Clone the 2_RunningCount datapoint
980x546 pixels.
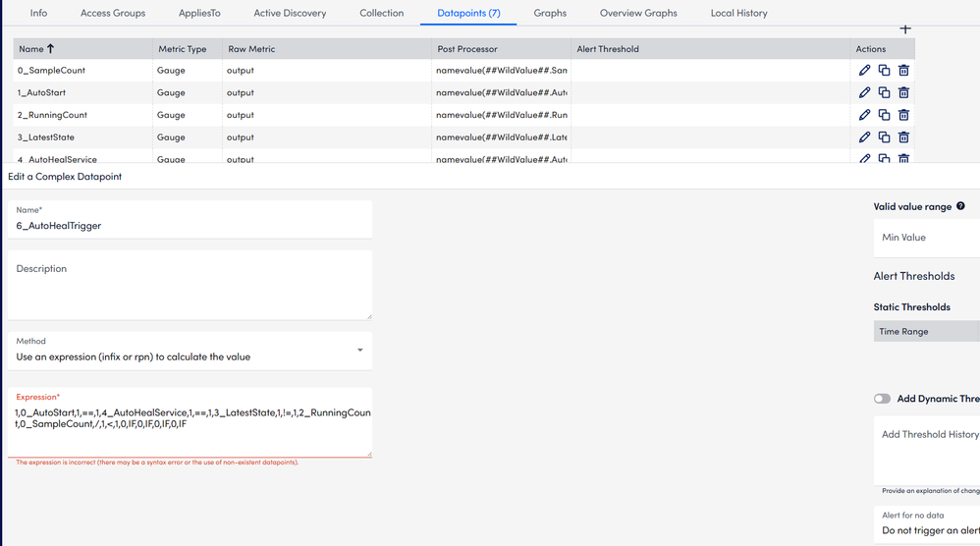pyautogui.click(x=884, y=115)
